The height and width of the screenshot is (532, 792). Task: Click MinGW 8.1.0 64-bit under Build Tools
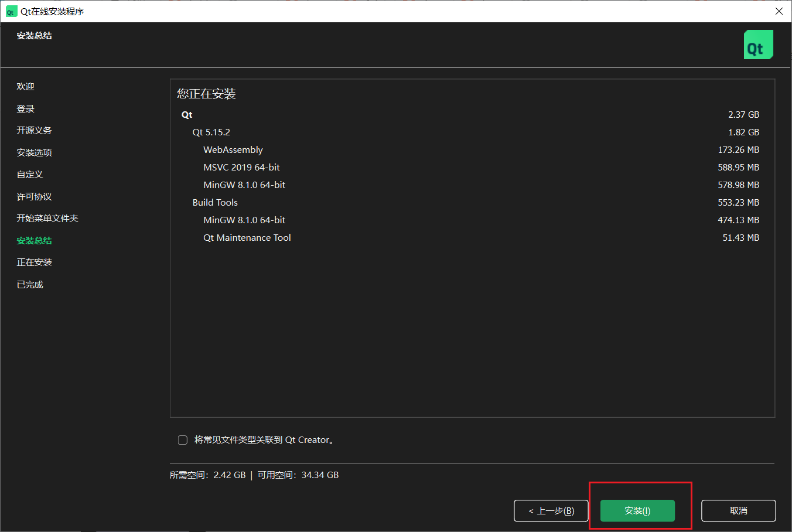pyautogui.click(x=470, y=220)
